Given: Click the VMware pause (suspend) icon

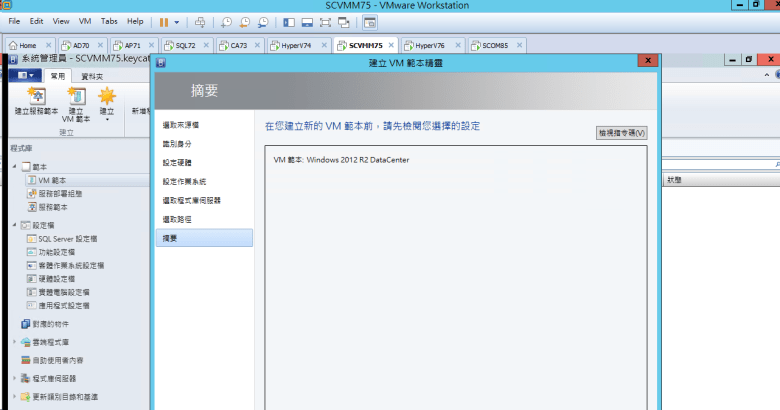Looking at the screenshot, I should 164,21.
